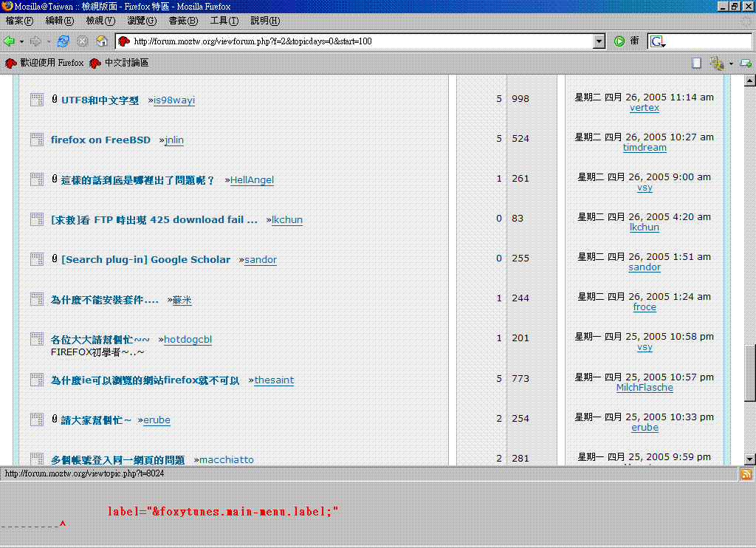View last poster MilchFlasche profile

644,388
